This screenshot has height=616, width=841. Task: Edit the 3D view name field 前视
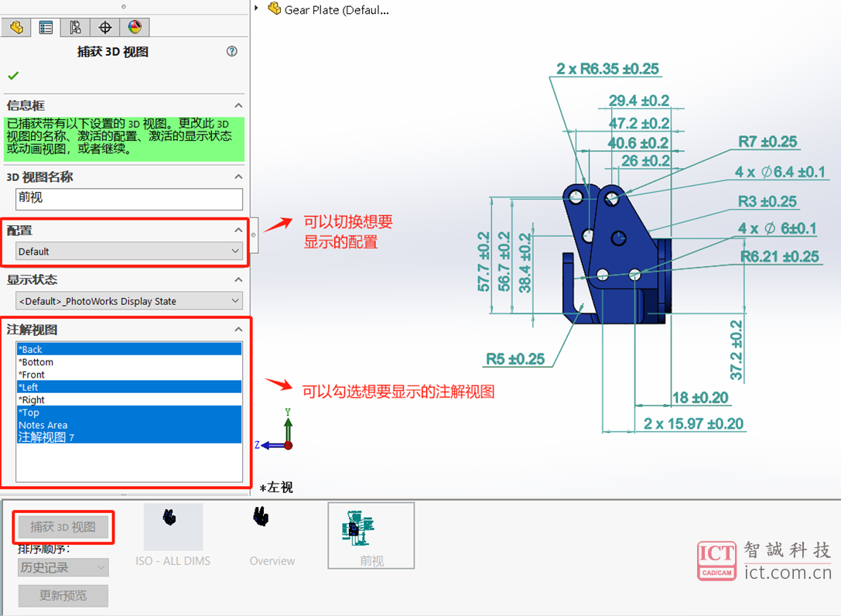click(x=129, y=199)
